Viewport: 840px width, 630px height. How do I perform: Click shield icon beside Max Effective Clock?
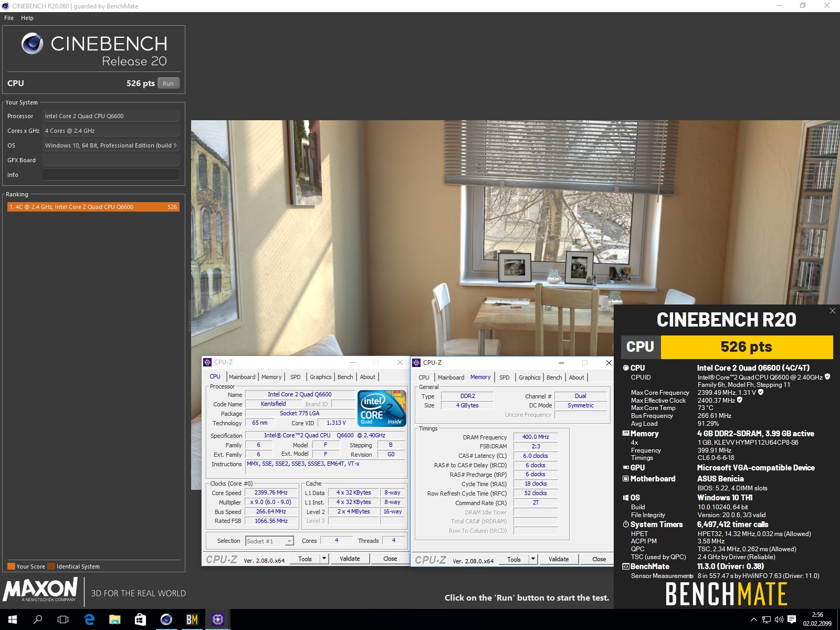[740, 400]
